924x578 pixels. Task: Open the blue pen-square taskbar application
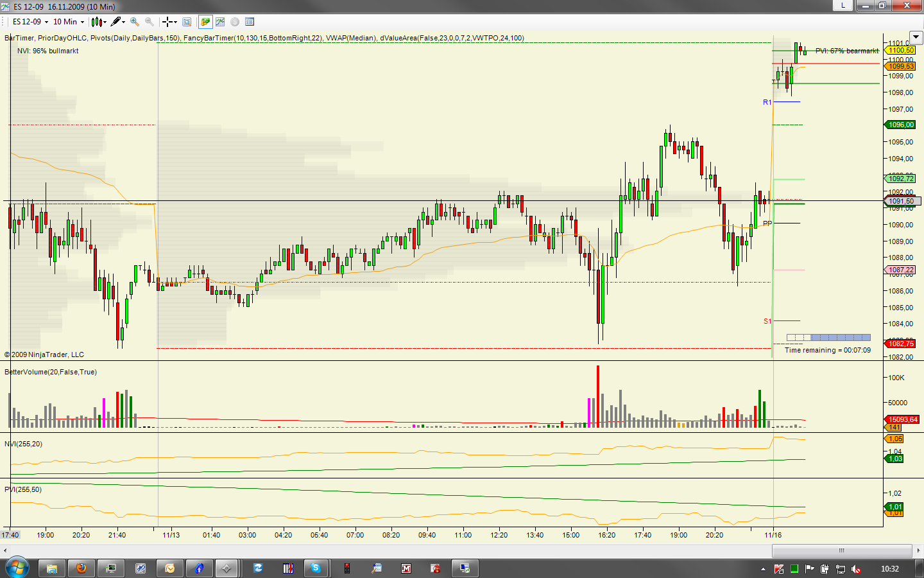click(x=141, y=568)
